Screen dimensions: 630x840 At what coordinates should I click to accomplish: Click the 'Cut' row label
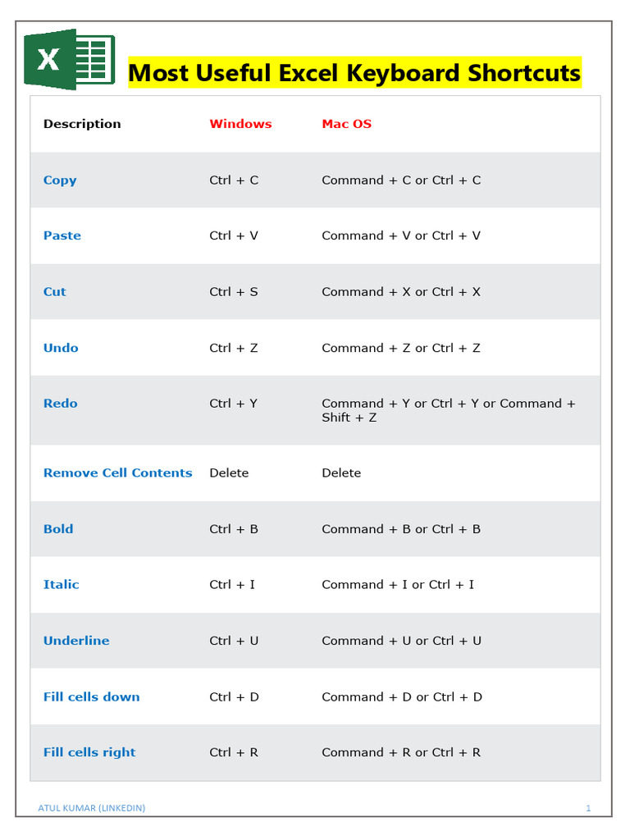click(55, 291)
